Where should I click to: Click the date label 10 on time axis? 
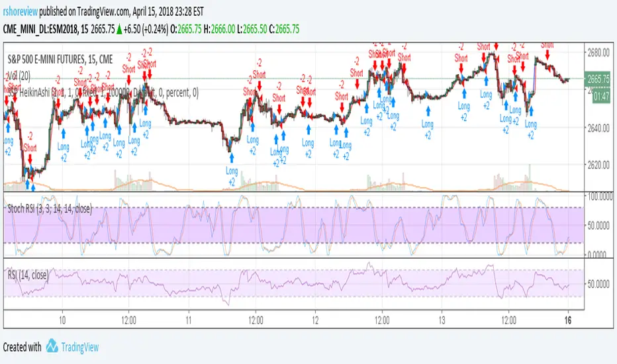62,320
